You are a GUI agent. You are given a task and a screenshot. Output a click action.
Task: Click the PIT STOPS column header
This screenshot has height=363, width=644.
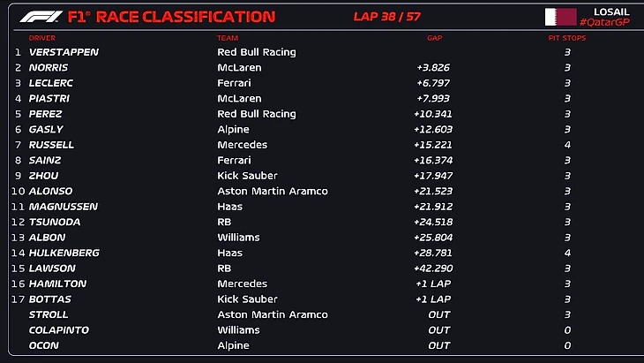pyautogui.click(x=566, y=38)
